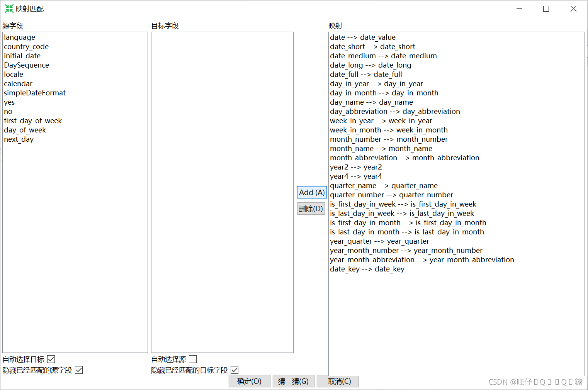The width and height of the screenshot is (588, 390).
Task: Click the Add (A) button
Action: (311, 192)
